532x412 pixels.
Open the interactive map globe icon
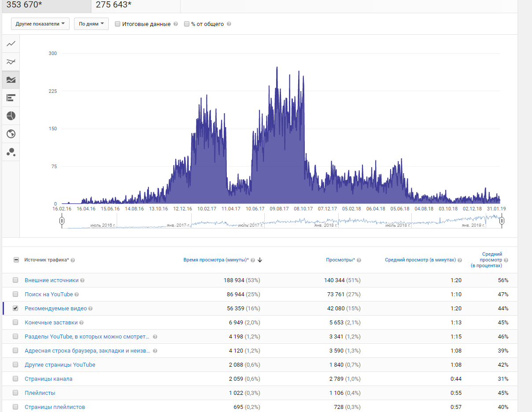tap(11, 134)
